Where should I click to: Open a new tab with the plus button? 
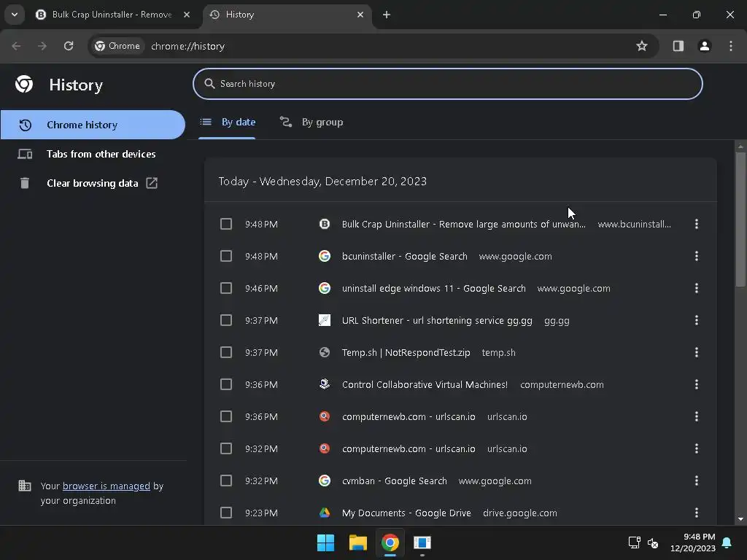tap(387, 15)
